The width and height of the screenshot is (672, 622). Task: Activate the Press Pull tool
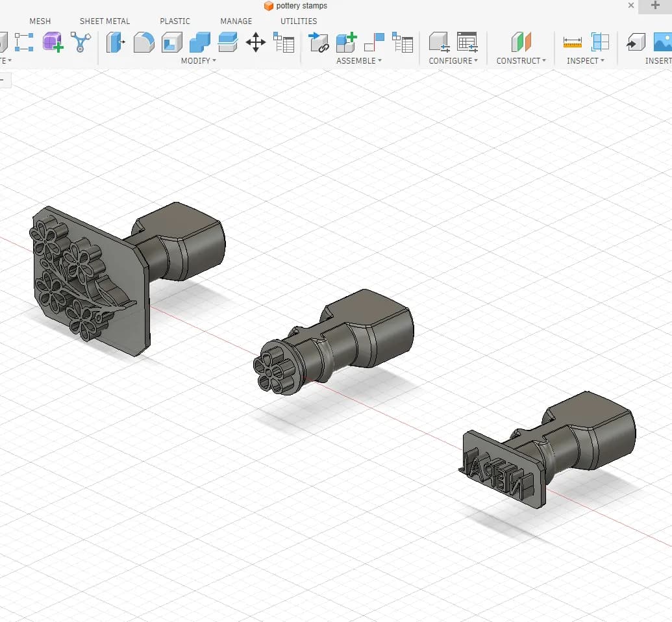pyautogui.click(x=116, y=42)
